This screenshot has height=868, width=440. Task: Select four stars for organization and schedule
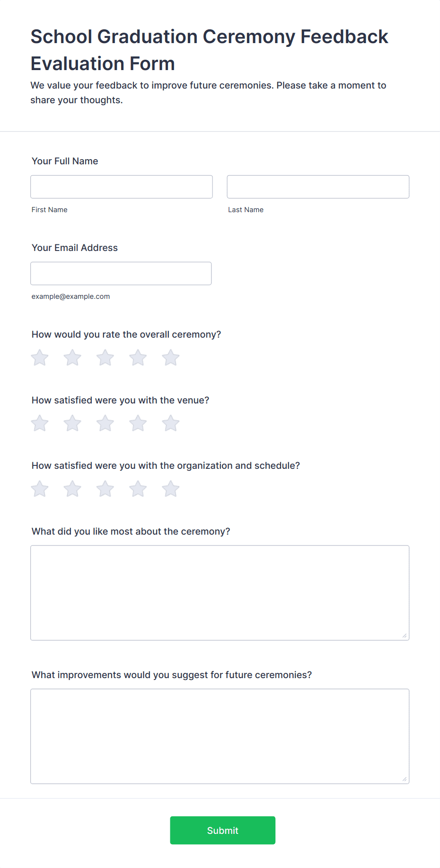[x=138, y=489]
